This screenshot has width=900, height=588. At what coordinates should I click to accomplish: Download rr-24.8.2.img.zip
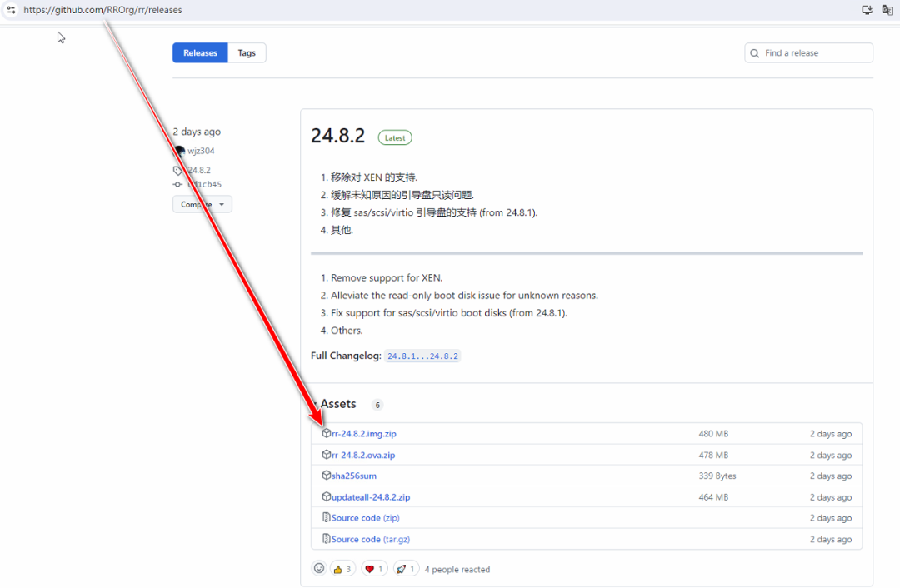(363, 434)
